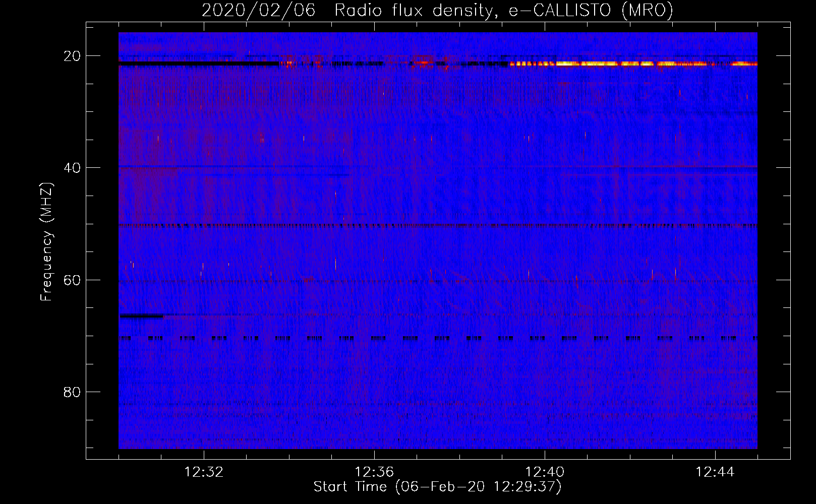The image size is (816, 504).
Task: Click the 40 MHz frequency tick label
Action: (72, 168)
